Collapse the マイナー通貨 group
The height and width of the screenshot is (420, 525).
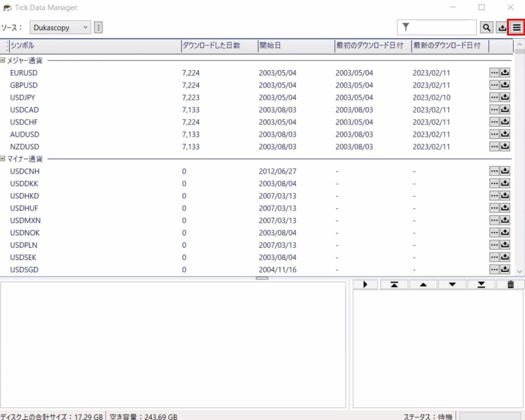(x=3, y=159)
